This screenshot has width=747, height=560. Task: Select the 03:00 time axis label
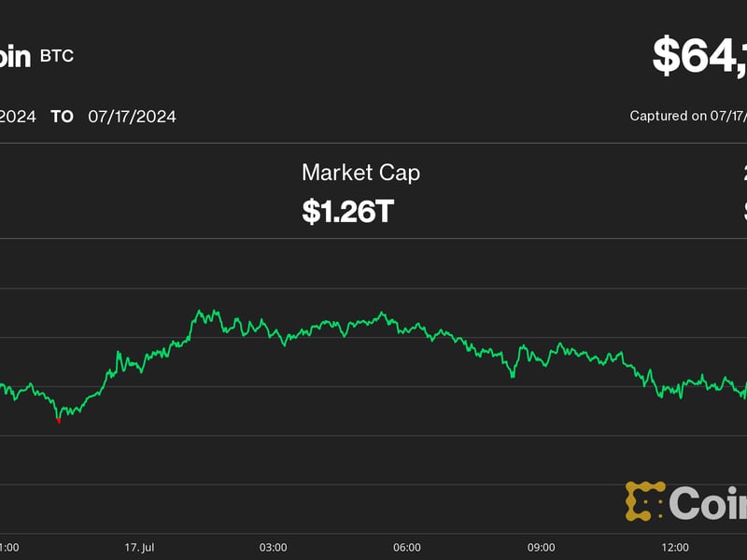click(x=273, y=547)
